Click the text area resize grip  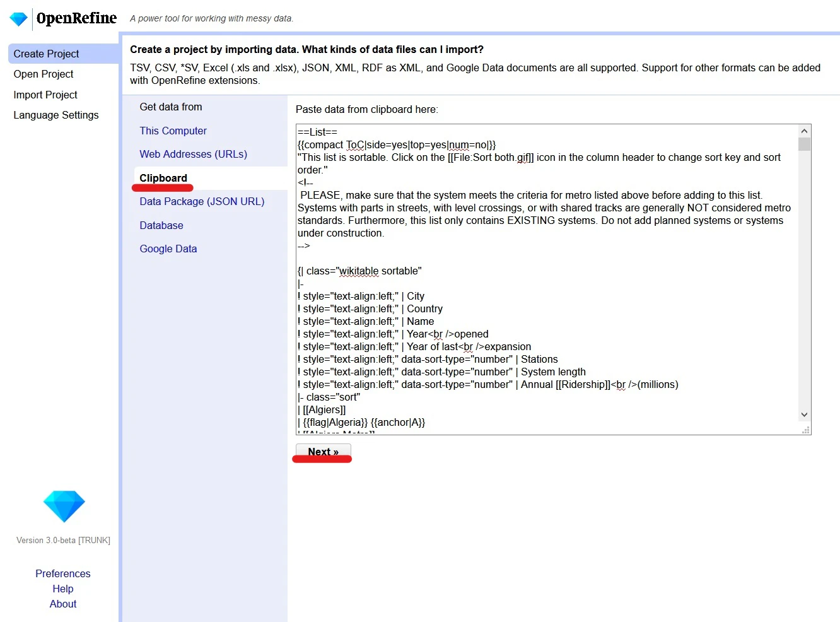(x=805, y=430)
